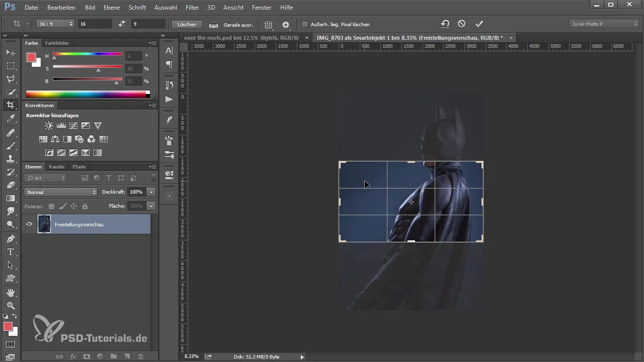Open the crop gear settings dropdown
Image resolution: width=644 pixels, height=362 pixels.
(x=286, y=24)
